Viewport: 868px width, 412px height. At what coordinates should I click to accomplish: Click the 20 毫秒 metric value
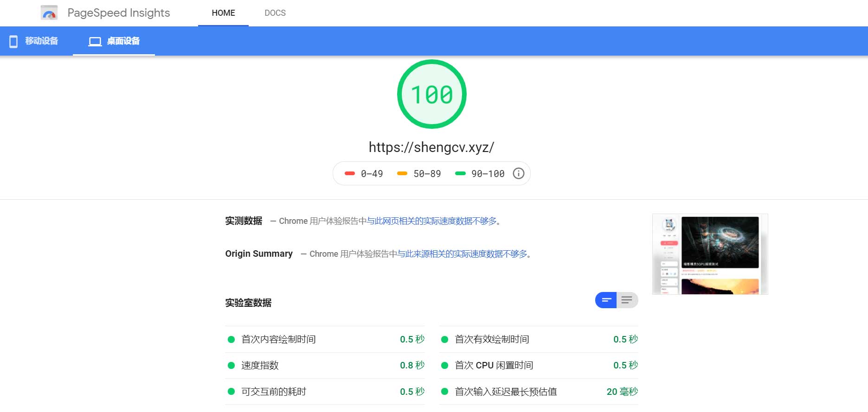pos(622,392)
